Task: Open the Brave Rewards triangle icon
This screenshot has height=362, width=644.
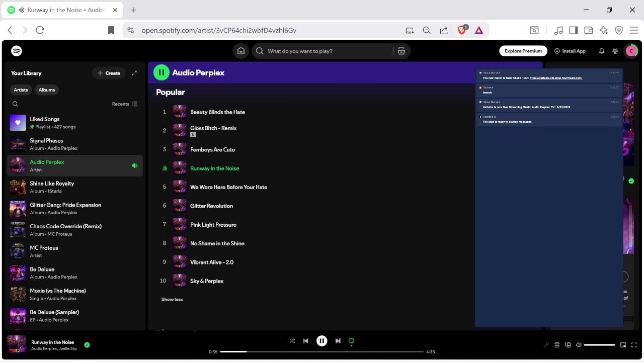Action: 479,30
